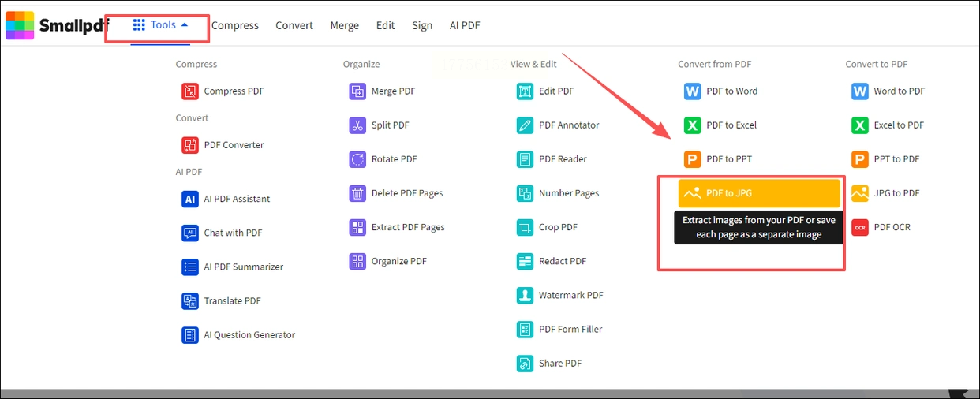Open the Split PDF link

(x=391, y=125)
